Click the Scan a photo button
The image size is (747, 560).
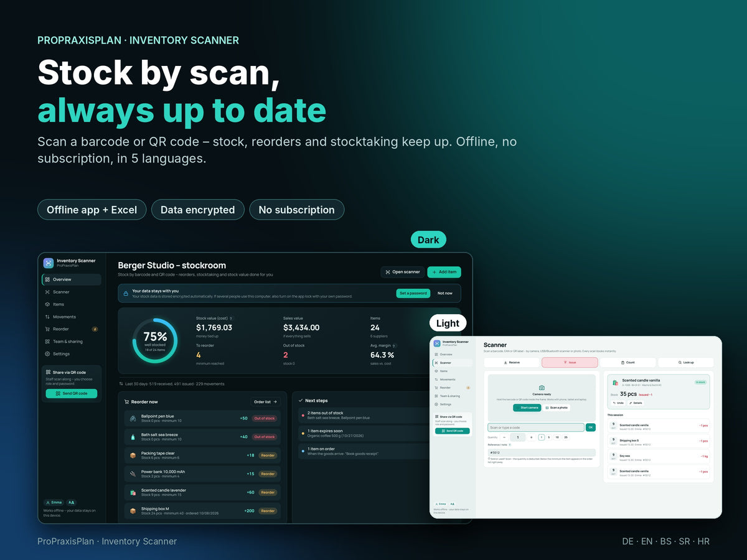pyautogui.click(x=557, y=408)
